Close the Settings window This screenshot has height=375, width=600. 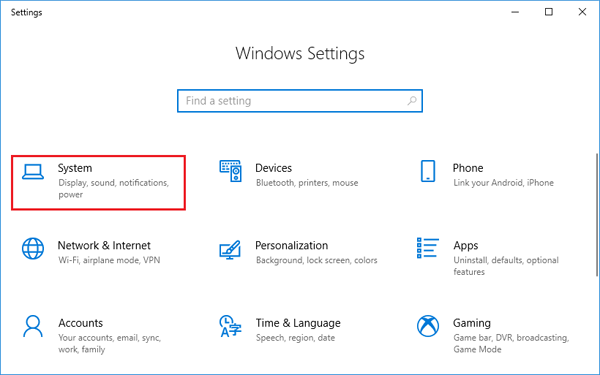tap(582, 12)
